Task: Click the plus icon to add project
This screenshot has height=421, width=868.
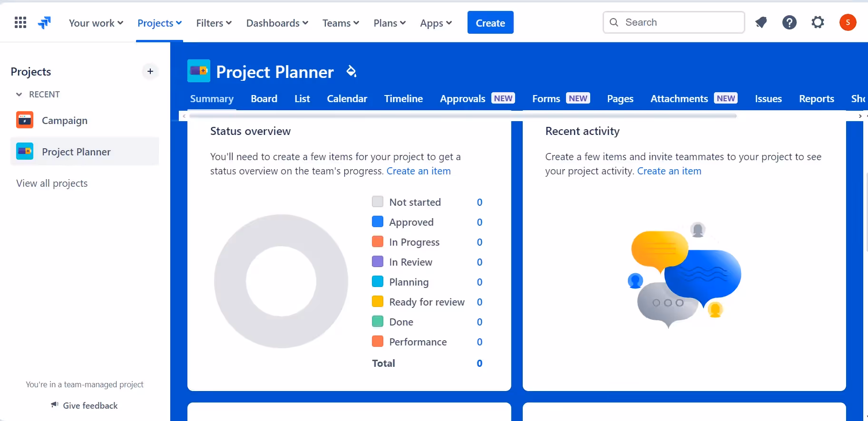Action: coord(150,71)
